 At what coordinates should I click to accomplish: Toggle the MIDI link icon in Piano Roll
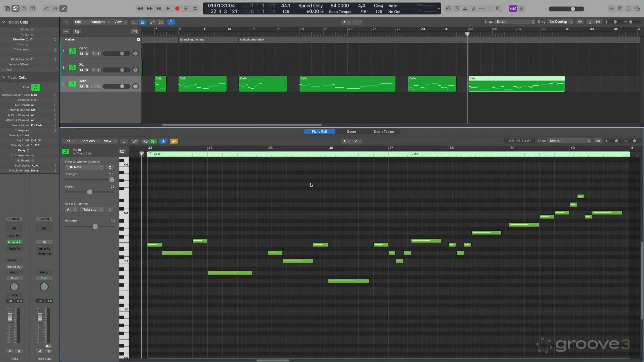coord(174,141)
